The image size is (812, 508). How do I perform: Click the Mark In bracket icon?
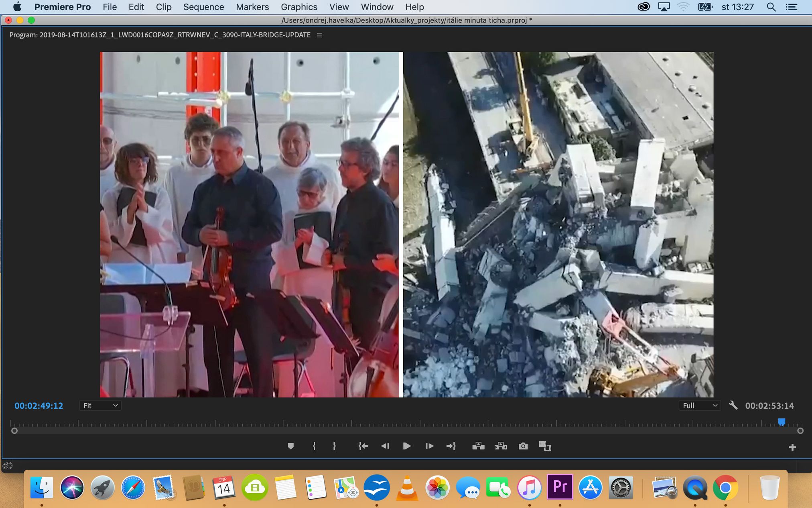click(314, 446)
